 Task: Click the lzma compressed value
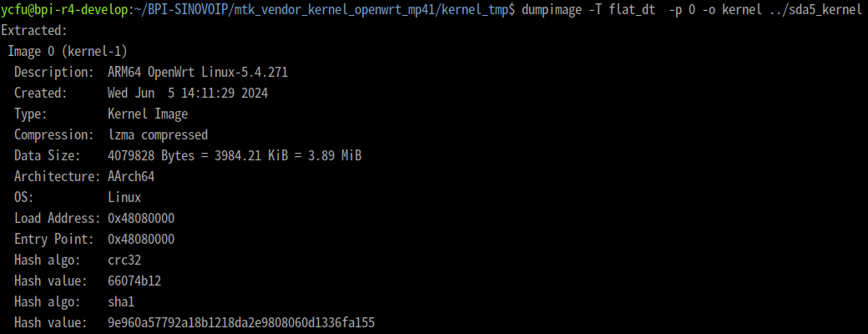point(158,134)
